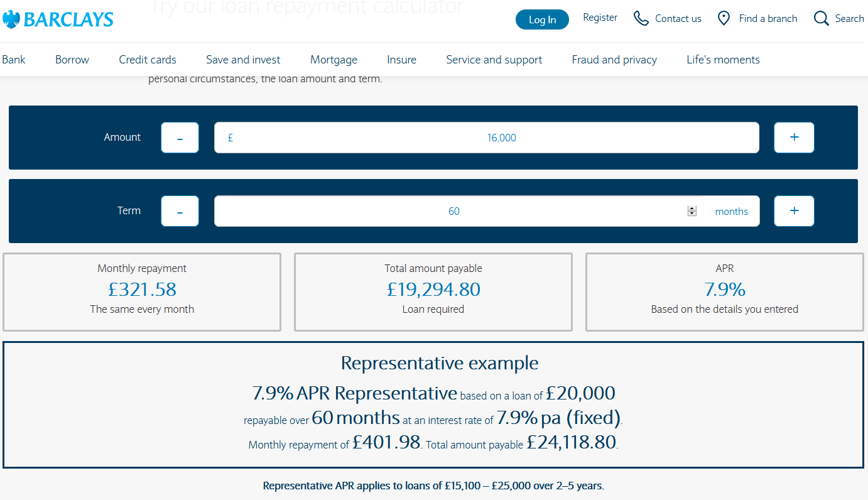Image resolution: width=868 pixels, height=500 pixels.
Task: Click the £24,118.80 total payable figure
Action: point(571,442)
